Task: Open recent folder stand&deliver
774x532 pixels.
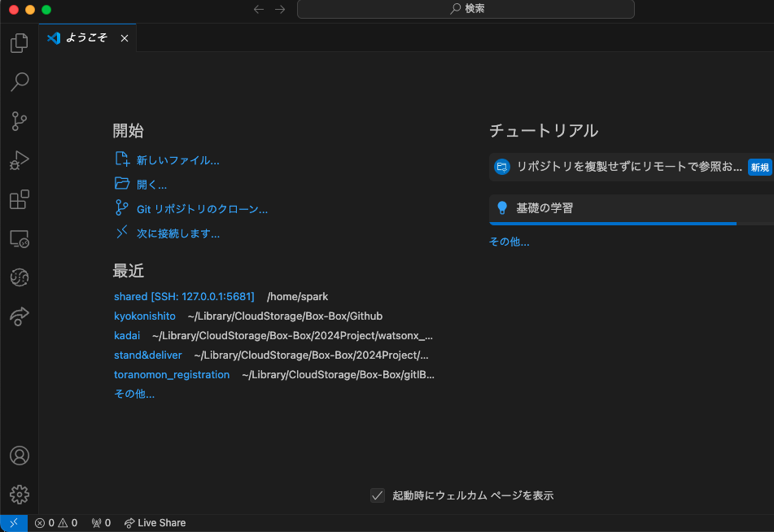Action: click(148, 355)
